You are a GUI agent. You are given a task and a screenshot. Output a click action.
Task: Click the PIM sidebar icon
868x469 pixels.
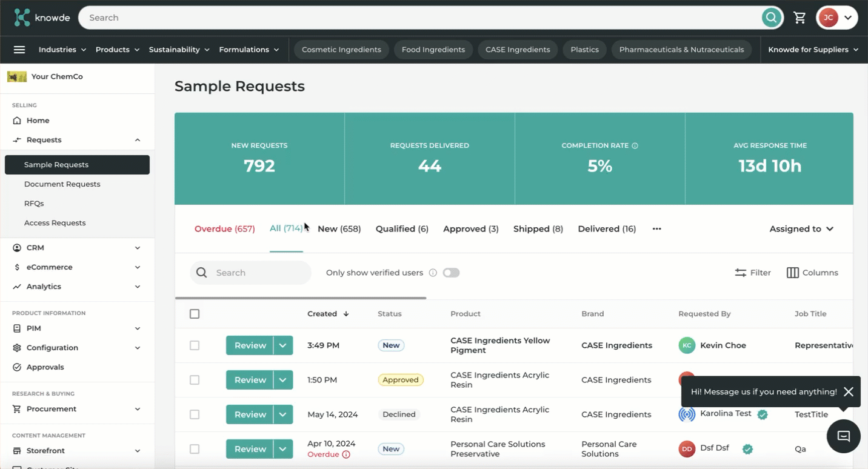[x=17, y=328]
